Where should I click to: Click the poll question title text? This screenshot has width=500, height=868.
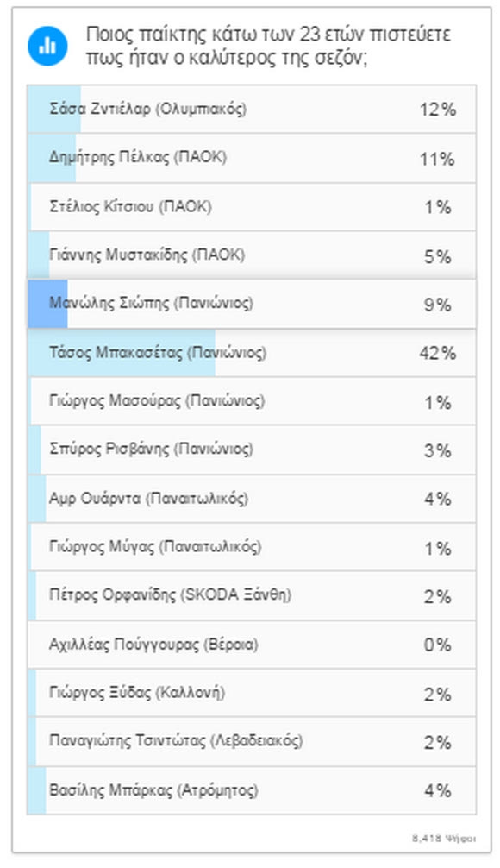268,46
